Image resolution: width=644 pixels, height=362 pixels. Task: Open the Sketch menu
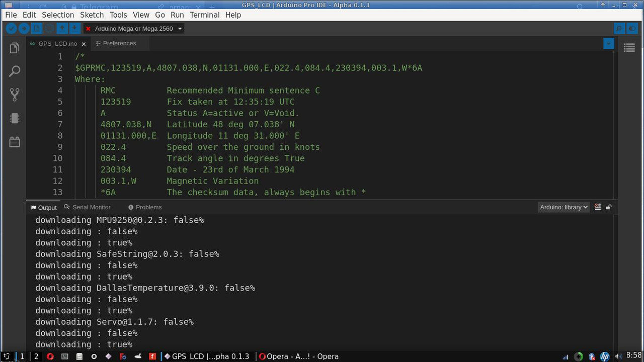click(x=92, y=15)
